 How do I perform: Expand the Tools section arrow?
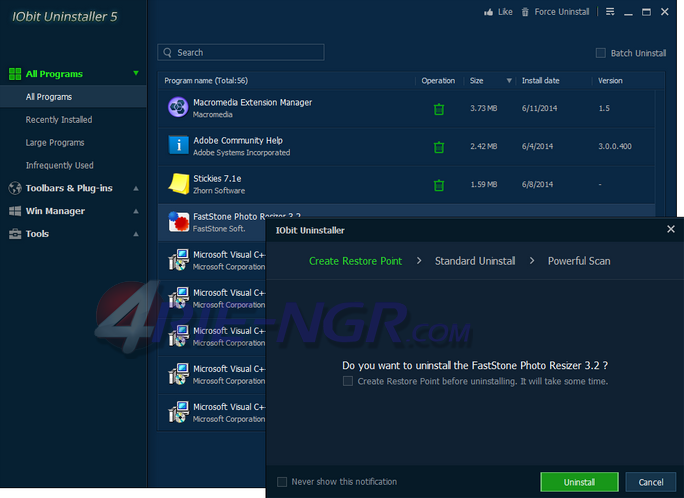click(x=136, y=234)
